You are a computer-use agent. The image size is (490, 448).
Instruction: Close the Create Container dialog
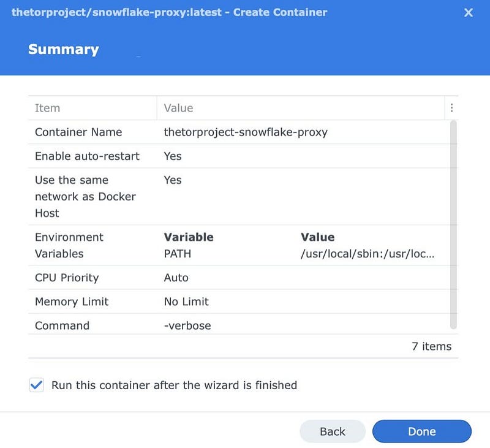tap(468, 12)
